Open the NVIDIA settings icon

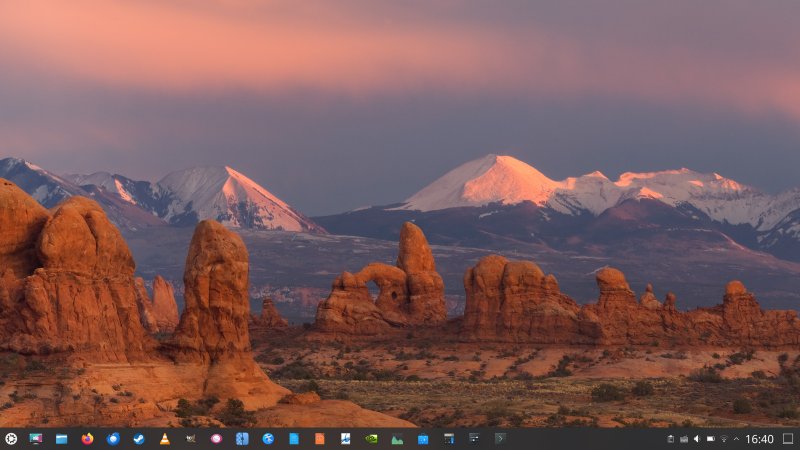tap(371, 438)
